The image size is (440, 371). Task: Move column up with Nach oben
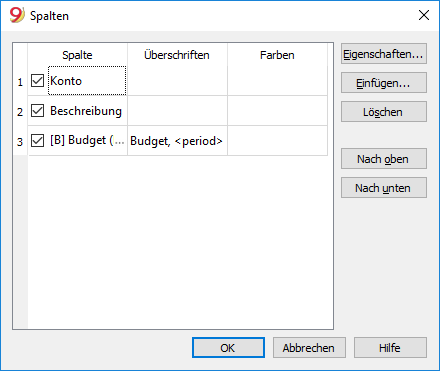pos(384,159)
